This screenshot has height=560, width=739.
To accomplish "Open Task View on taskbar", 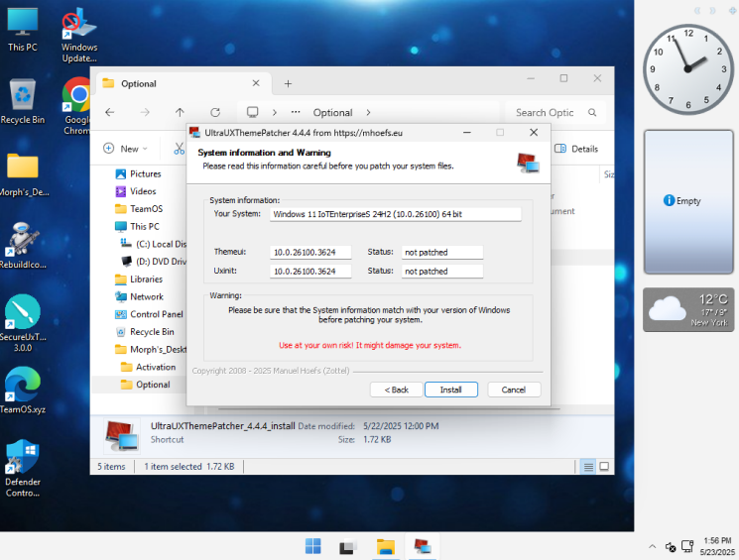I will pyautogui.click(x=348, y=546).
